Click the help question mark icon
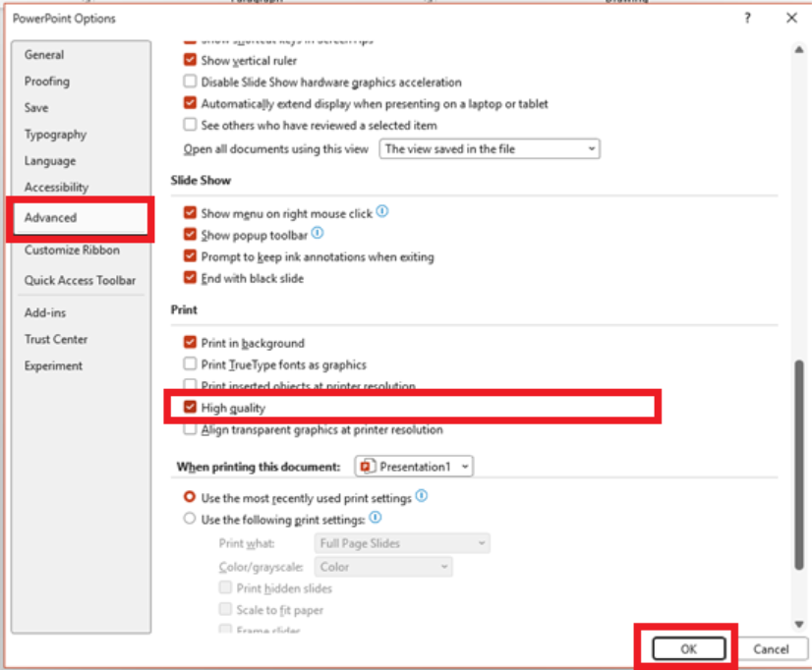The image size is (812, 670). click(747, 18)
